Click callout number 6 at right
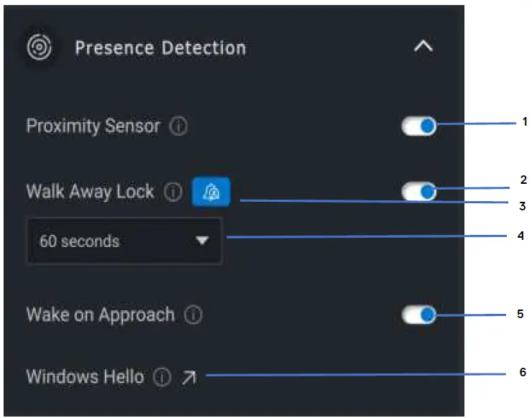532x418 pixels. coord(523,372)
